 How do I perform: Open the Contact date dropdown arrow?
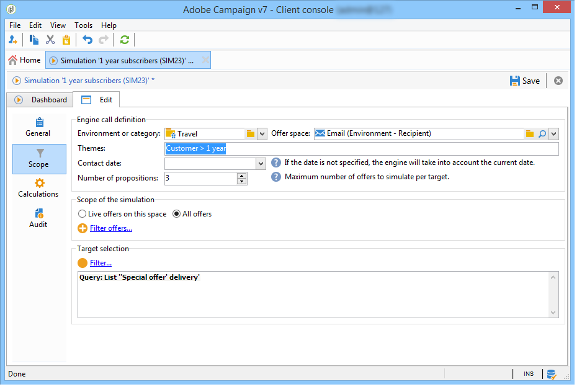coord(261,164)
